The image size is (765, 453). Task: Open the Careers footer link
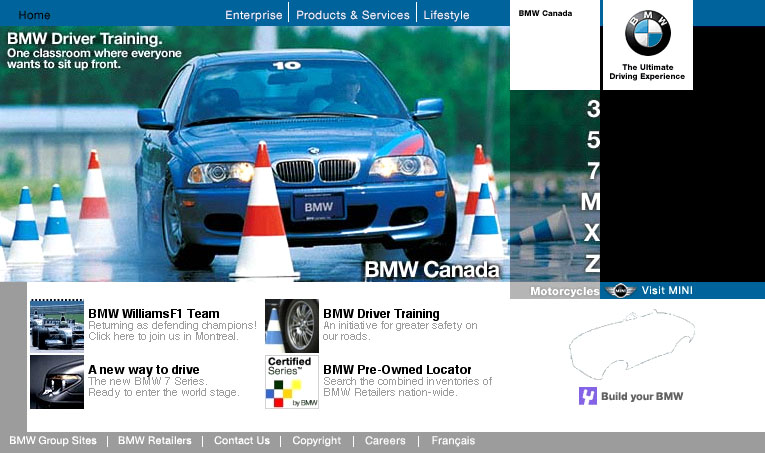click(385, 440)
